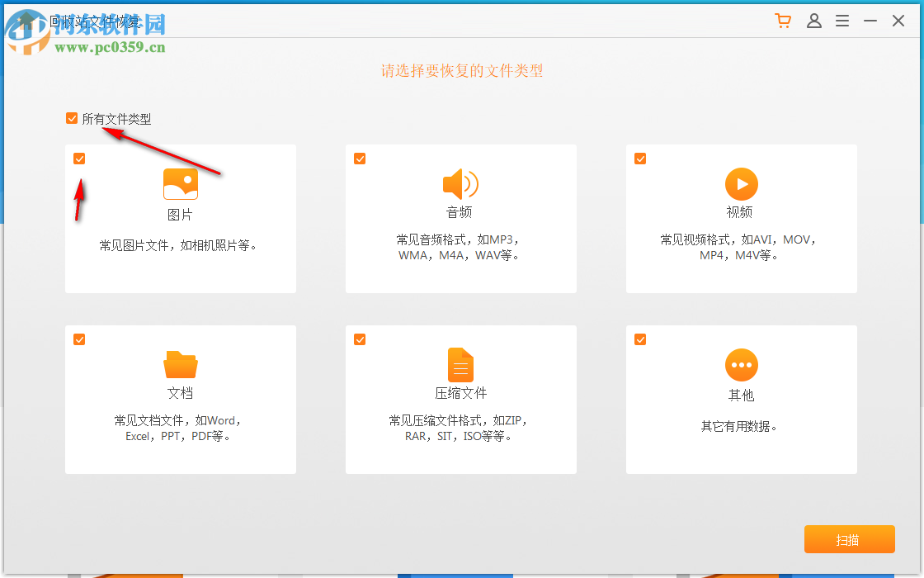Disable the 音频 checkbox
The image size is (924, 578).
tap(360, 159)
